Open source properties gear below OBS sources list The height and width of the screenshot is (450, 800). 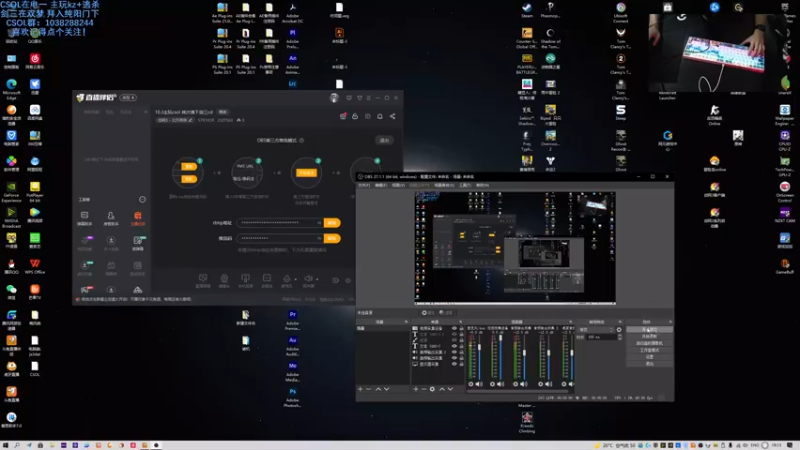click(x=432, y=389)
